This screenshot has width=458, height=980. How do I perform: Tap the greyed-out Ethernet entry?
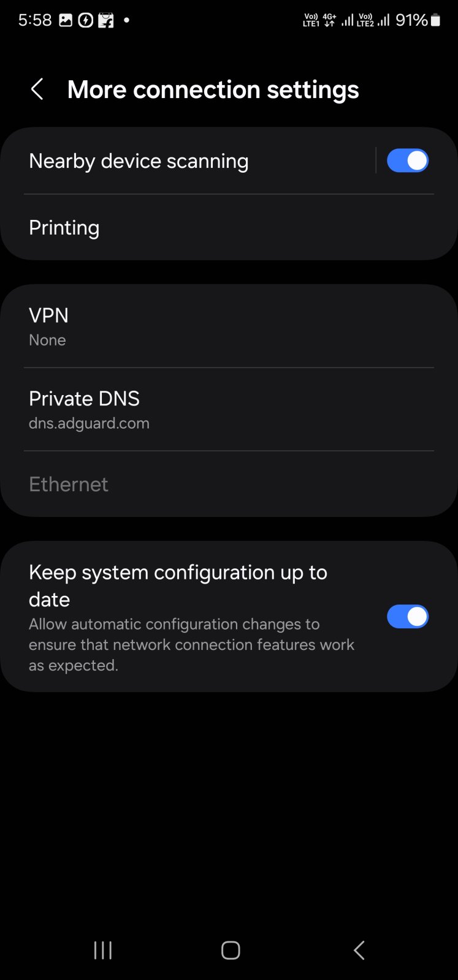pyautogui.click(x=69, y=484)
